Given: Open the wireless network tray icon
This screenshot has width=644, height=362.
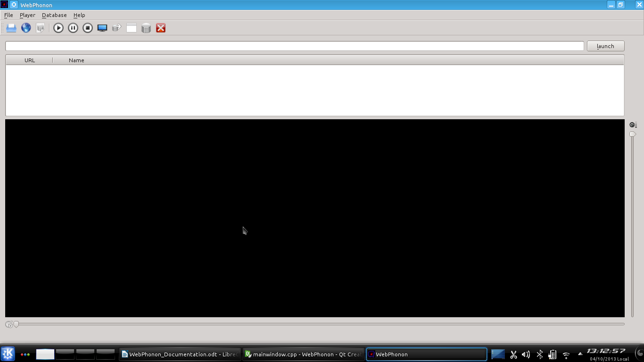Looking at the screenshot, I should (x=566, y=354).
